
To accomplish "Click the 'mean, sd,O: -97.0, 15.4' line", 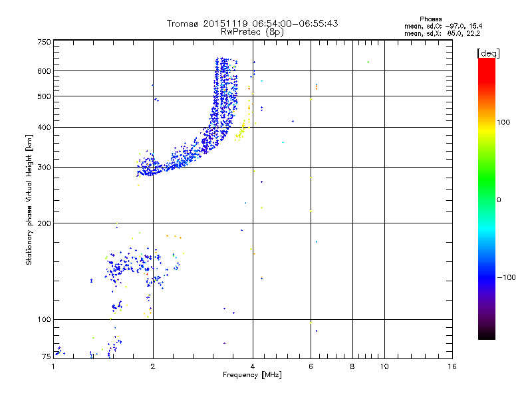I will (x=443, y=26).
